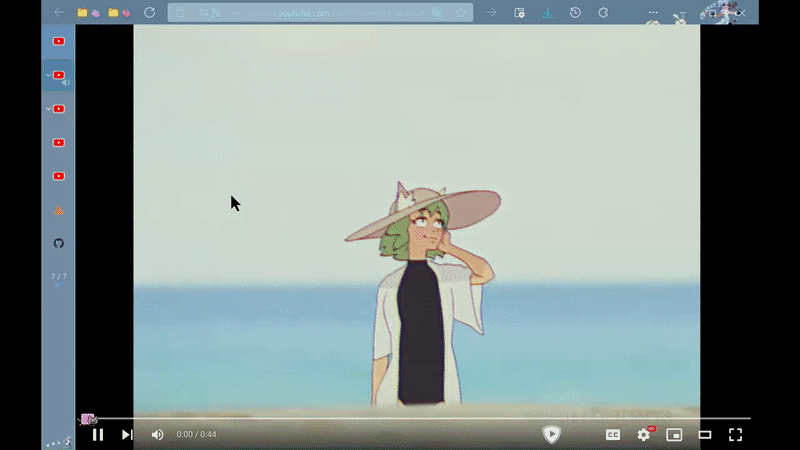Click the 0:00 / 0:44 time display
The width and height of the screenshot is (800, 450).
(196, 435)
